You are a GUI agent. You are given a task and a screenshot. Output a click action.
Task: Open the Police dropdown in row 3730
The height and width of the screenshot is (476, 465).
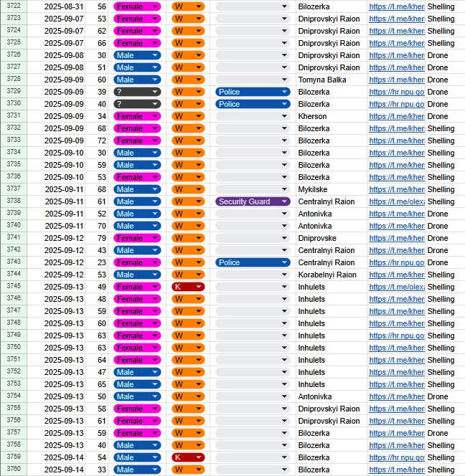coord(253,104)
